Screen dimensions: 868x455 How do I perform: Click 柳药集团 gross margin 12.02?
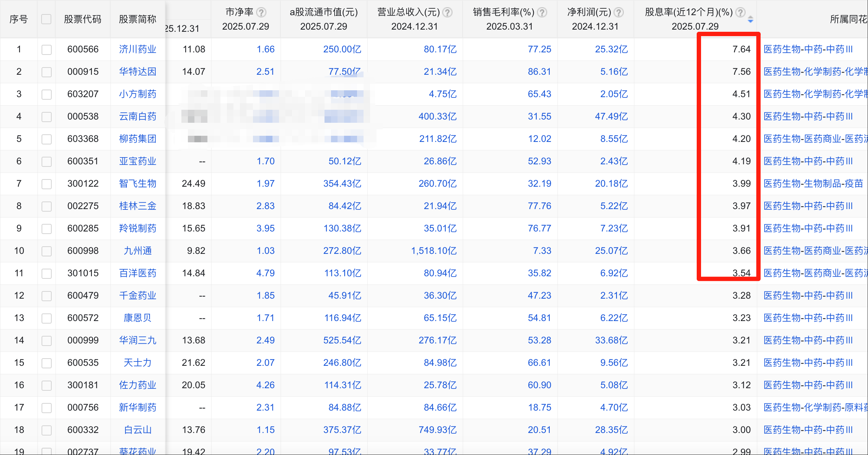pos(540,139)
